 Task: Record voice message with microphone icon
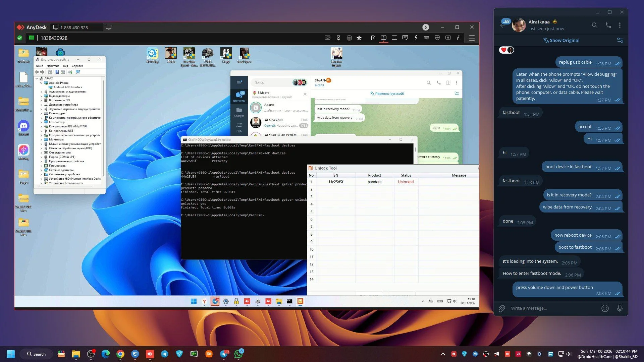coord(620,308)
